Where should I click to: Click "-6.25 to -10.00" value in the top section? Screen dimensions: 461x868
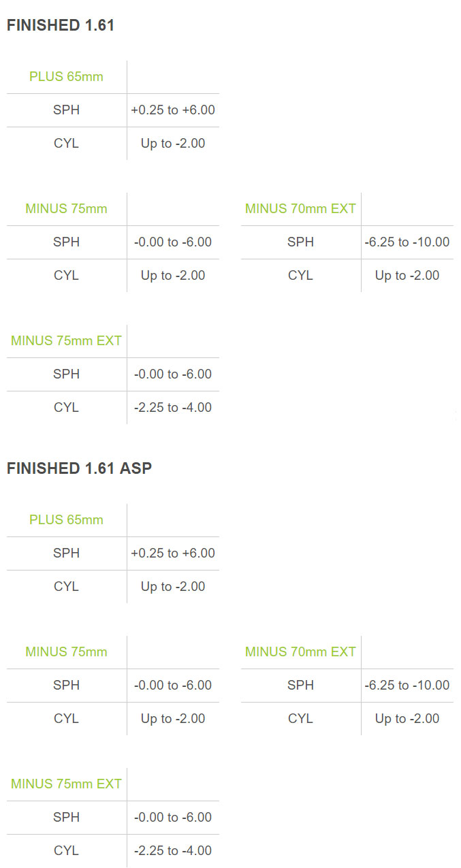[407, 242]
